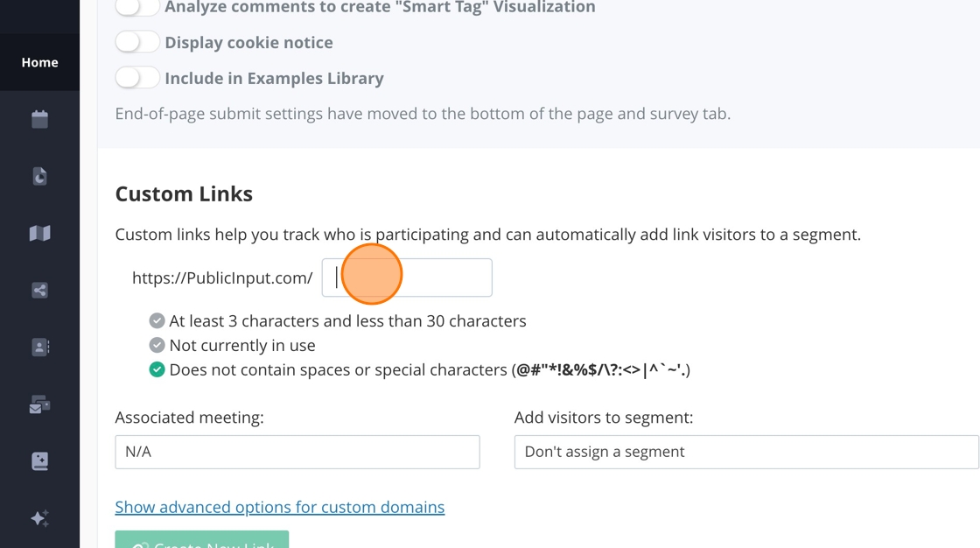Click the email envelope icon in sidebar
This screenshot has height=548, width=980.
pos(39,404)
